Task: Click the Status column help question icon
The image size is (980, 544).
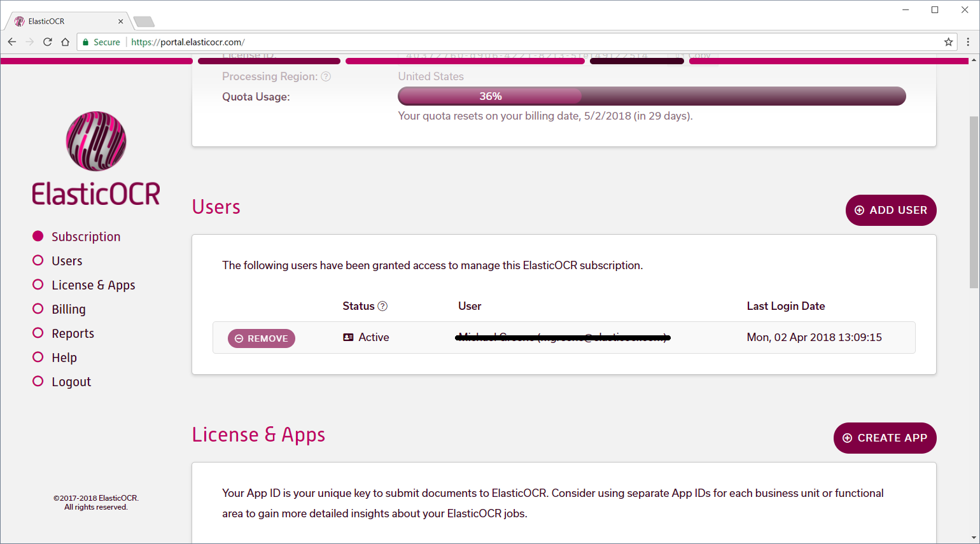Action: [382, 306]
